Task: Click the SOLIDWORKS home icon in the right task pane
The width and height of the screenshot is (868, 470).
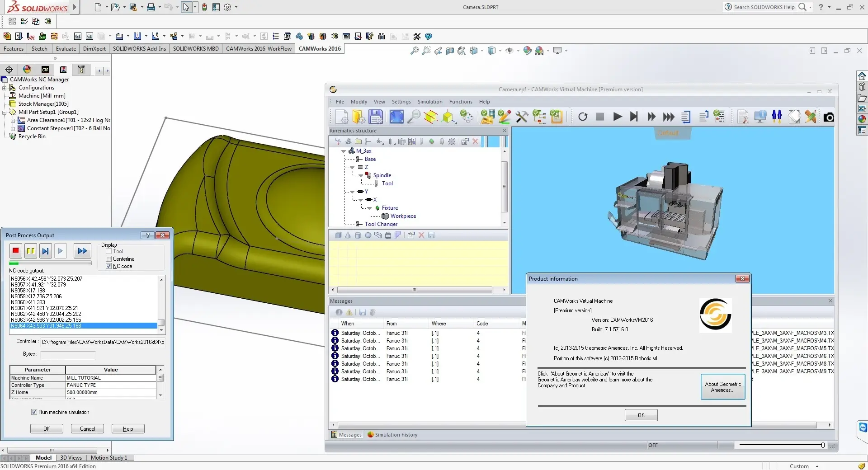Action: click(862, 76)
